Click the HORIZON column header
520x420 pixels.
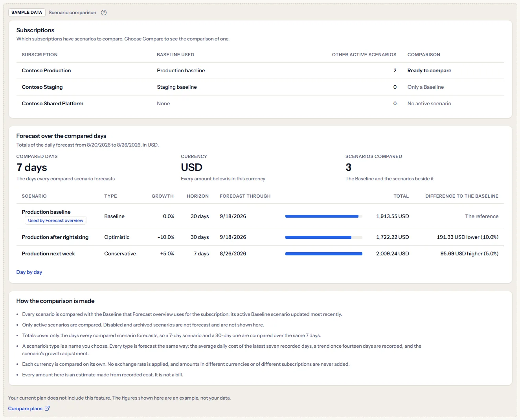tap(198, 196)
